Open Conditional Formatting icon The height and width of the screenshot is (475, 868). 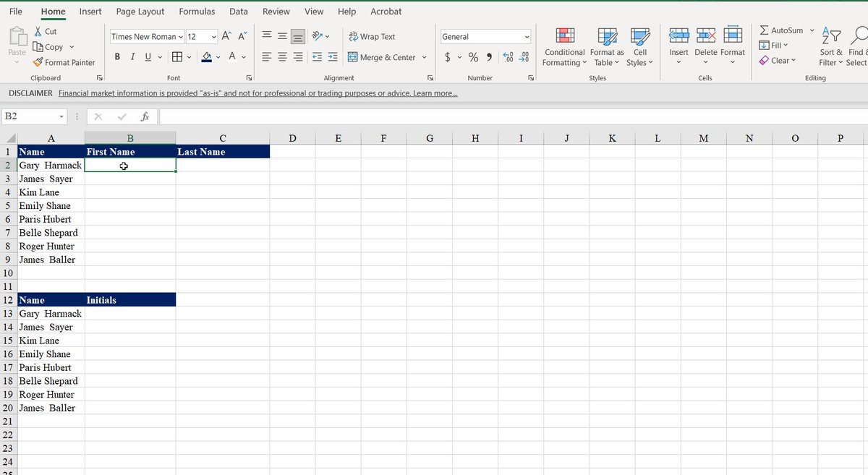[x=565, y=36]
